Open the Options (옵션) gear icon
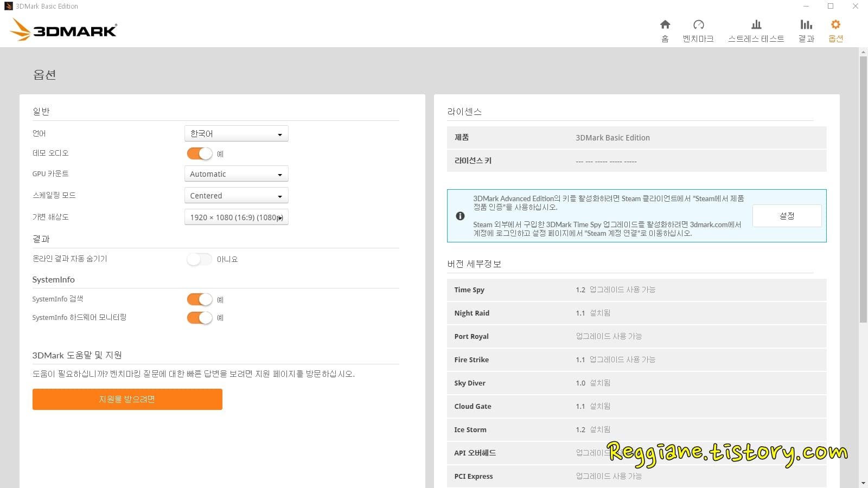Screen dimensions: 868x488 (x=835, y=24)
